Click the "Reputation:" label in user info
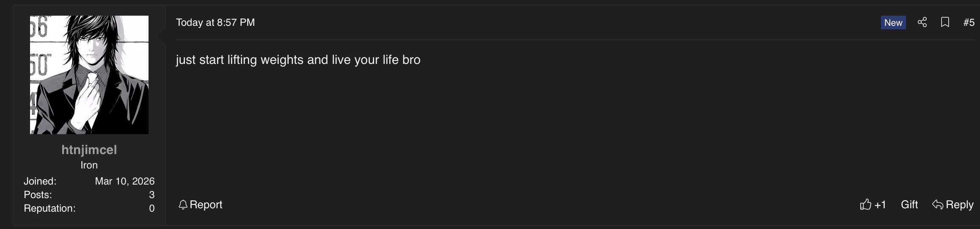 coord(50,208)
